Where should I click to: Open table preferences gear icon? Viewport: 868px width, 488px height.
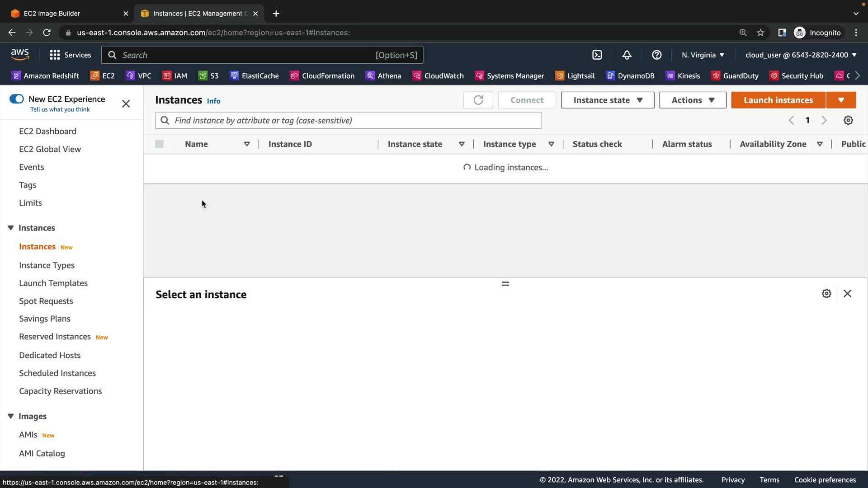point(848,120)
